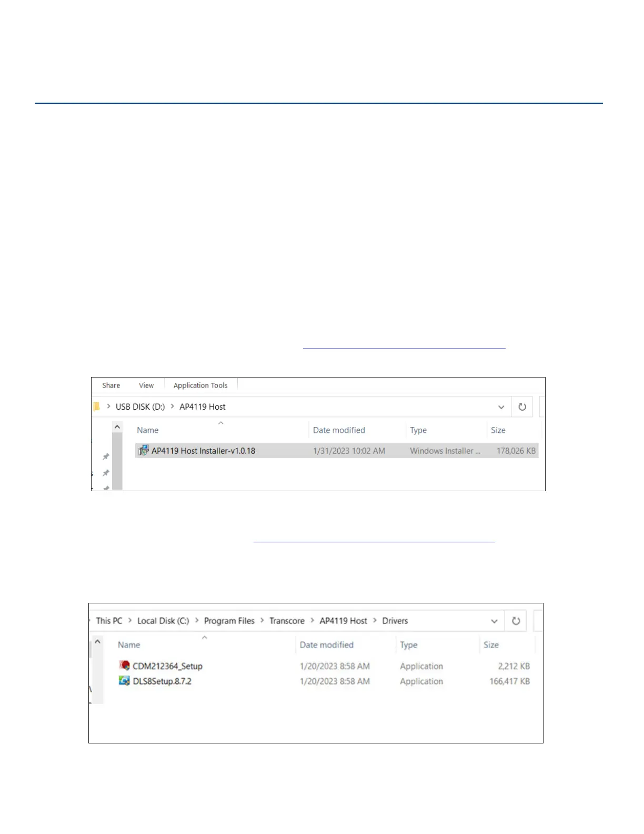Viewport: 644px width, 834px height.
Task: Click the upper pin icon in USB DISK sidebar
Action: [106, 456]
